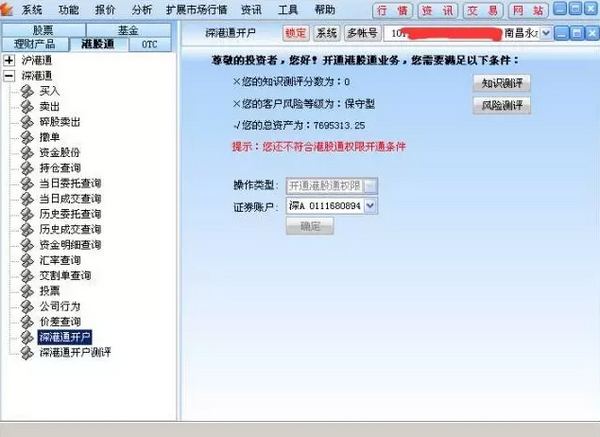Viewport: 600px width, 437px height.
Task: Click the app logo in the menu bar
Action: (x=6, y=9)
